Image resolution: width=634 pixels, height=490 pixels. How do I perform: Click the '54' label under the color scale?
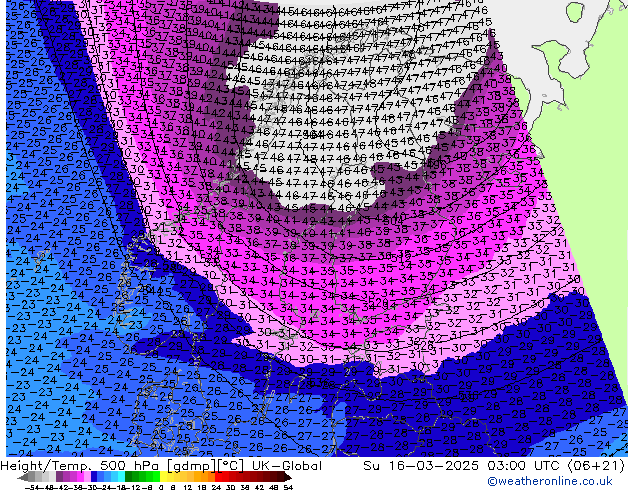click(x=288, y=487)
